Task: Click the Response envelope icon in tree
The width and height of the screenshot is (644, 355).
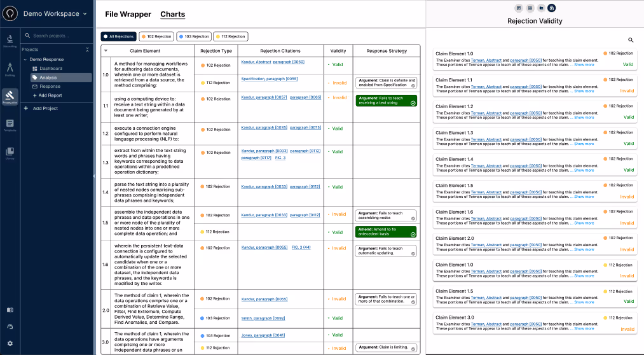Action: (35, 87)
